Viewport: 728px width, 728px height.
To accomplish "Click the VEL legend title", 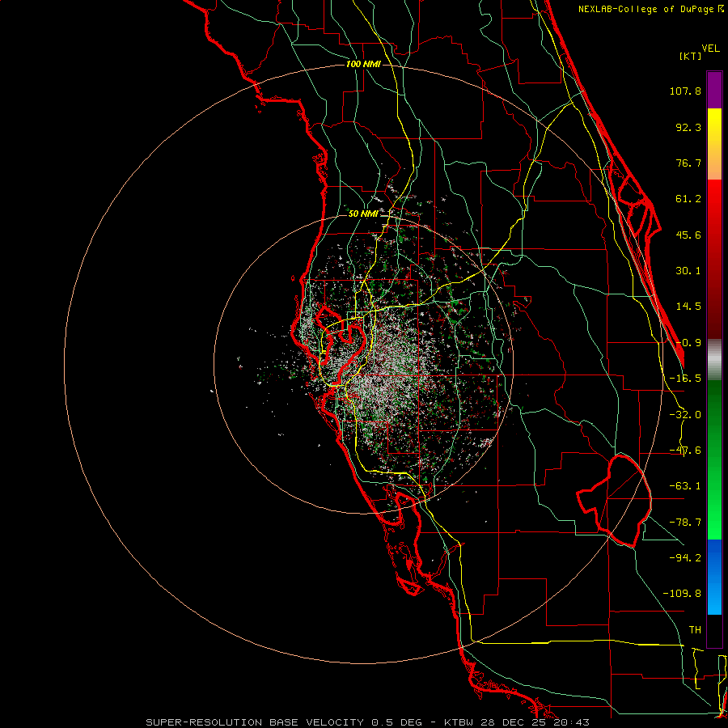I will (711, 49).
